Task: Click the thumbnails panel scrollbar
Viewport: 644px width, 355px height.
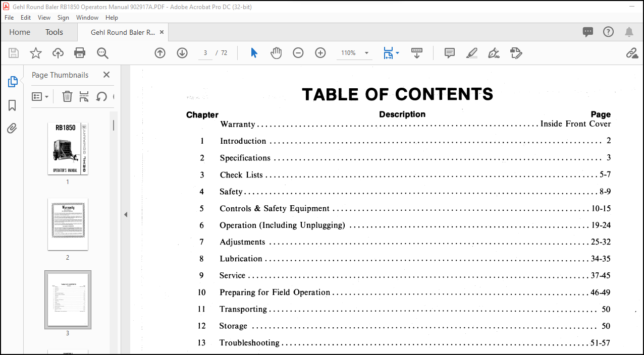Action: (x=114, y=125)
